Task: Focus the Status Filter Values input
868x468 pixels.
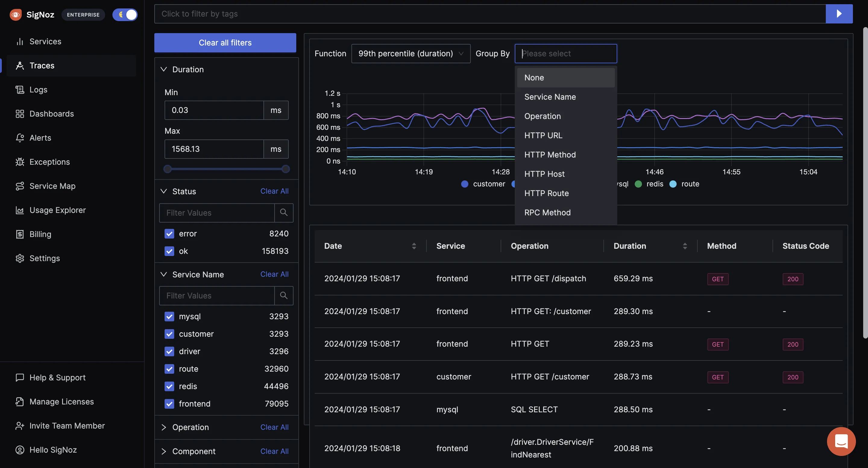Action: [x=217, y=212]
